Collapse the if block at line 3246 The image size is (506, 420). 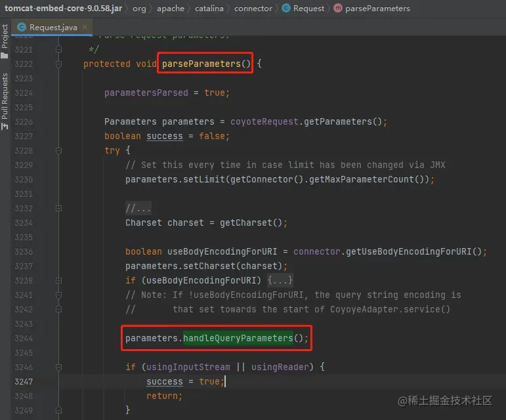point(58,367)
